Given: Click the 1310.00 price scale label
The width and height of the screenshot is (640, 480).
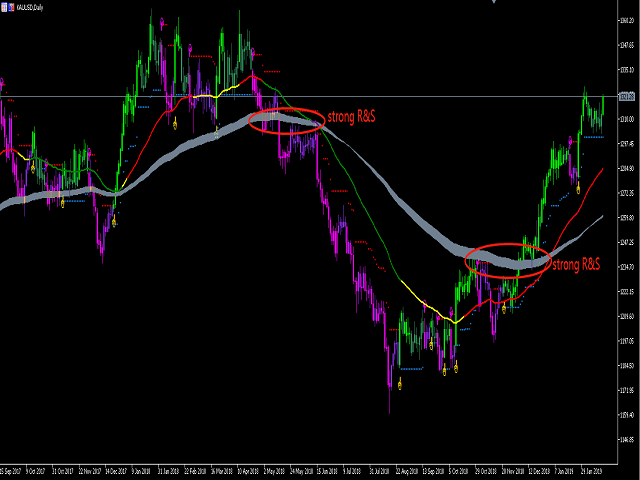Looking at the screenshot, I should [x=627, y=119].
